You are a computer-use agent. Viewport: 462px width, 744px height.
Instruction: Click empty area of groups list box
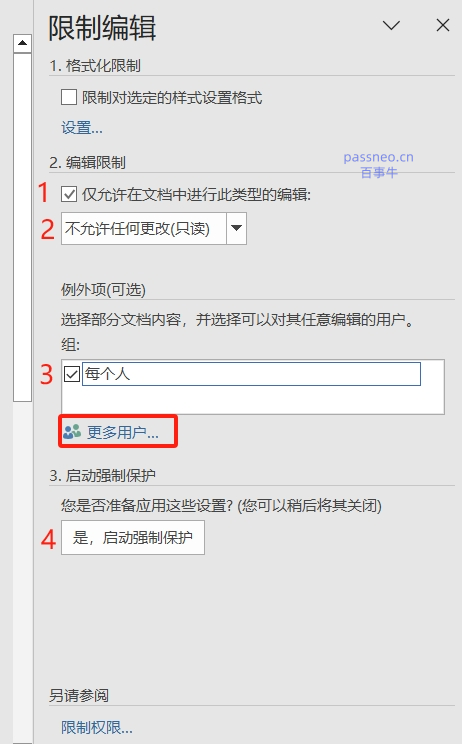pyautogui.click(x=253, y=400)
